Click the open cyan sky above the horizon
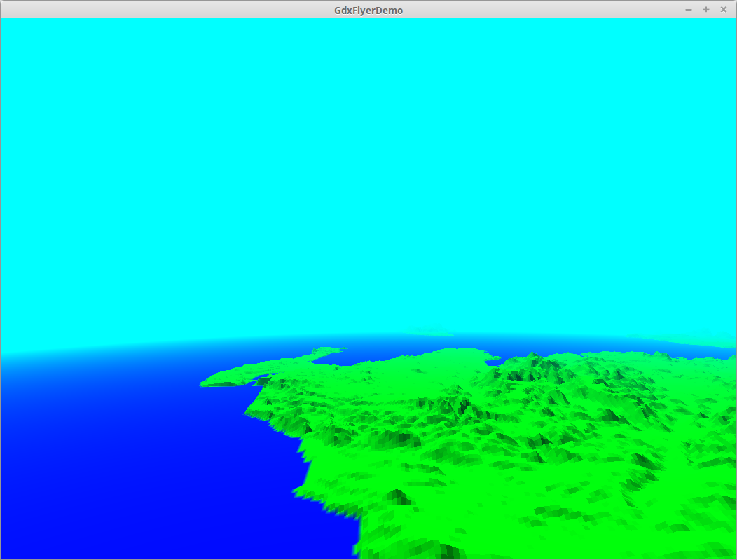 click(x=350, y=175)
